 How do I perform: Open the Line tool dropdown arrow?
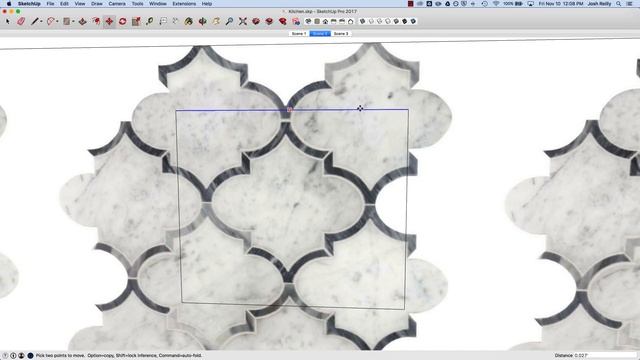41,22
